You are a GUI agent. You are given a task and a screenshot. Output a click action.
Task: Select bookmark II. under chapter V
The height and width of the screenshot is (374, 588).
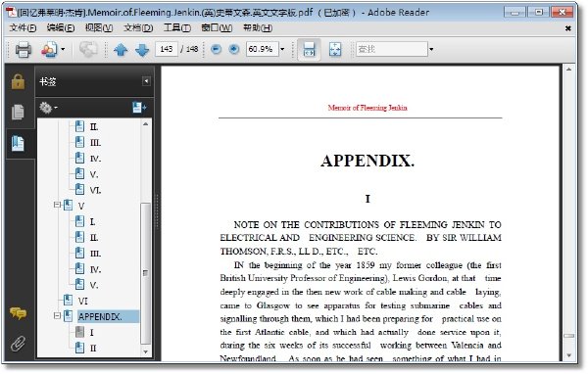tap(94, 238)
